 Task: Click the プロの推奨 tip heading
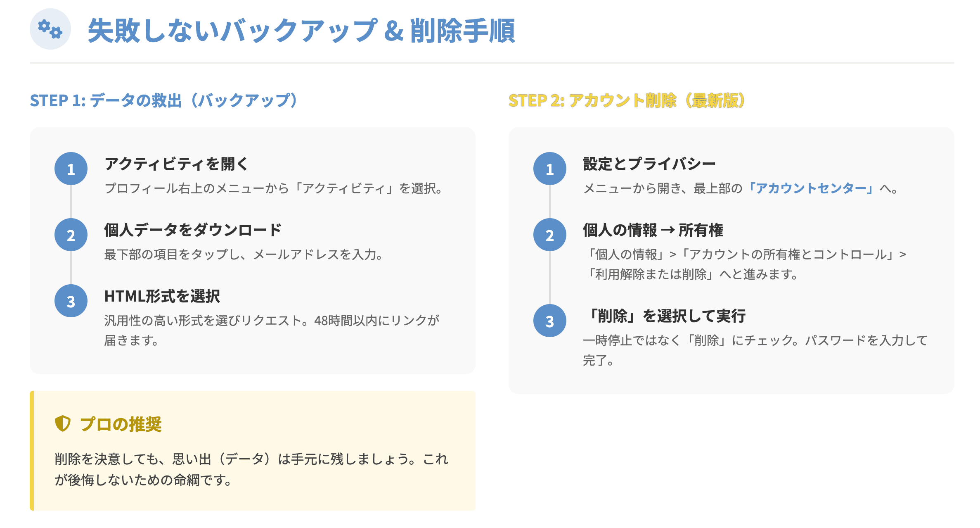121,424
